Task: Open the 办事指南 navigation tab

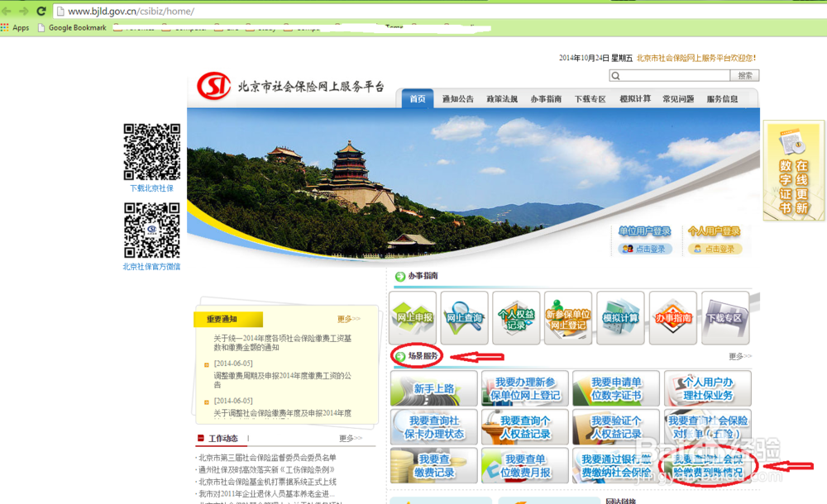Action: 546,98
